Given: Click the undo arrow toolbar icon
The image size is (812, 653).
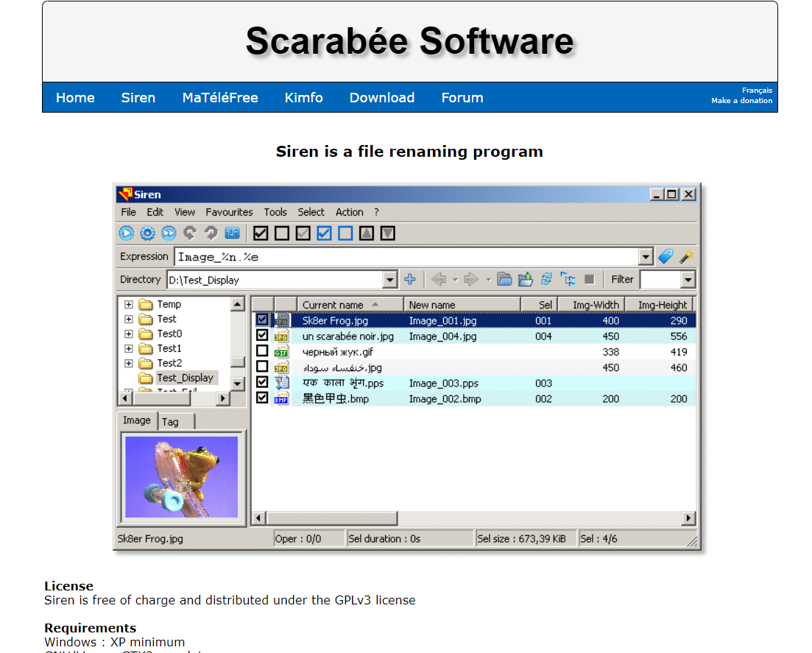Looking at the screenshot, I should 190,233.
